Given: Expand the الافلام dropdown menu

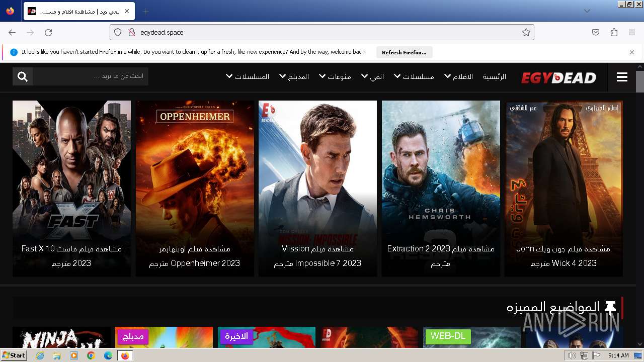Looking at the screenshot, I should (x=458, y=76).
